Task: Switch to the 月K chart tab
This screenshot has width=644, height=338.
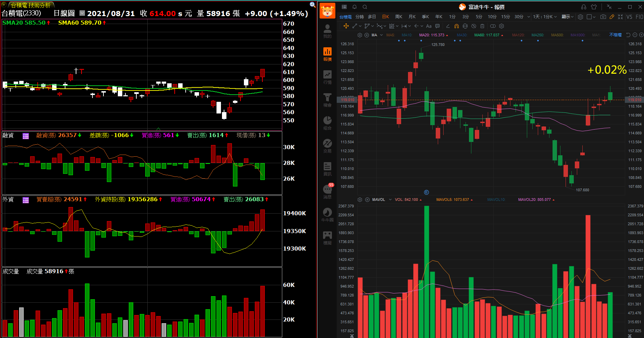Action: [x=412, y=16]
